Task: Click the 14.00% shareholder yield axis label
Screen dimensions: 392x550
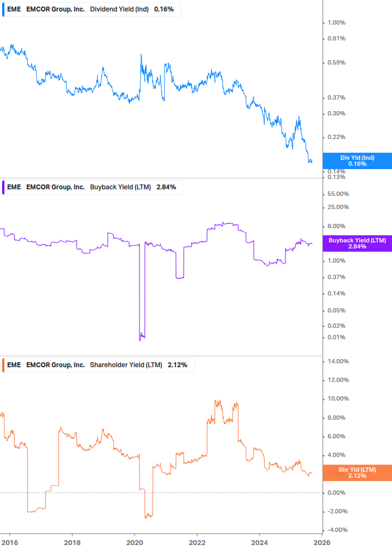Action: pos(338,362)
